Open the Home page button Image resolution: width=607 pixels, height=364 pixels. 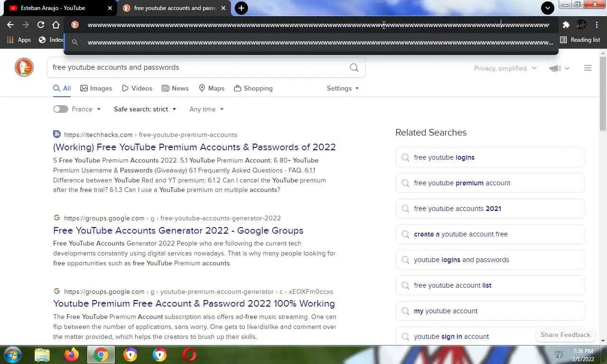(56, 25)
